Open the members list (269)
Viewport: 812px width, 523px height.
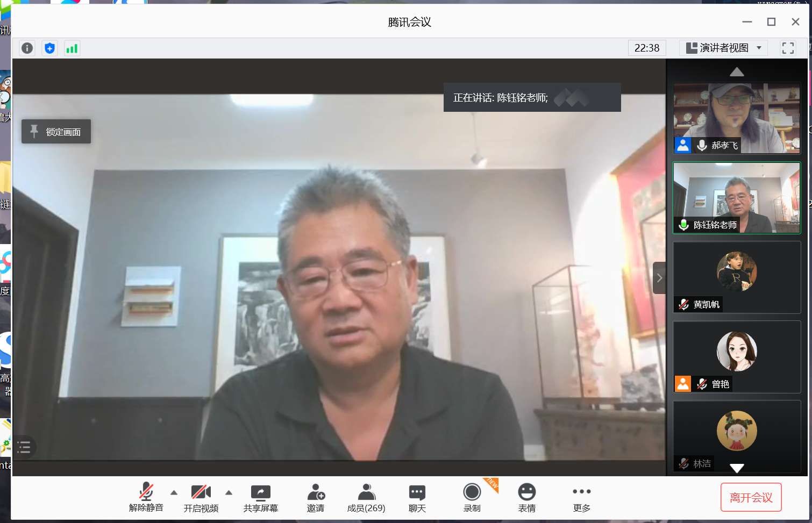click(x=366, y=498)
